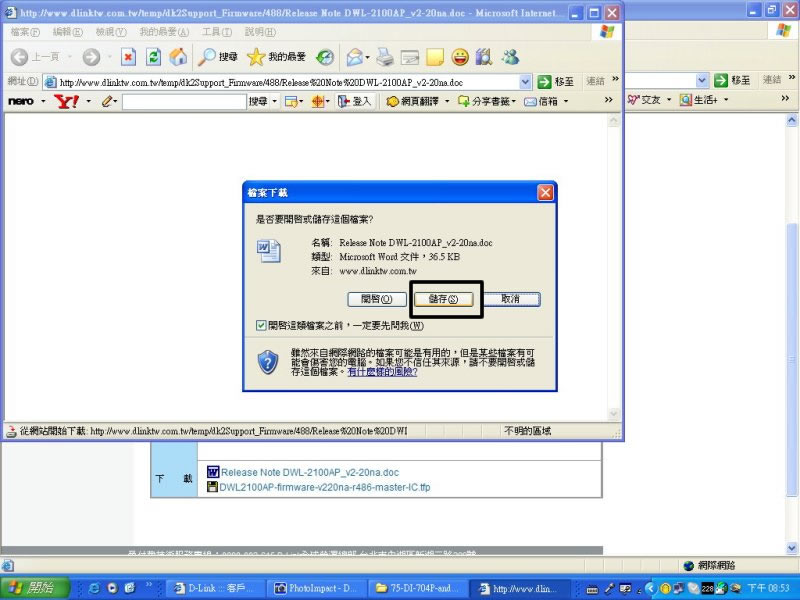Click the DWL2100AP-firmware-v220na-r486-master-IC.tfp link
This screenshot has width=800, height=600.
(x=324, y=487)
